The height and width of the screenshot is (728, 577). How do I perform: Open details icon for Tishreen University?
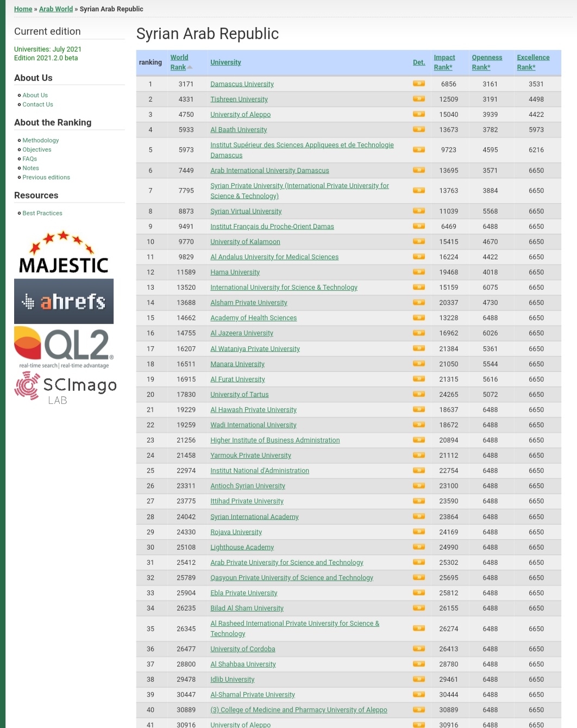[419, 99]
